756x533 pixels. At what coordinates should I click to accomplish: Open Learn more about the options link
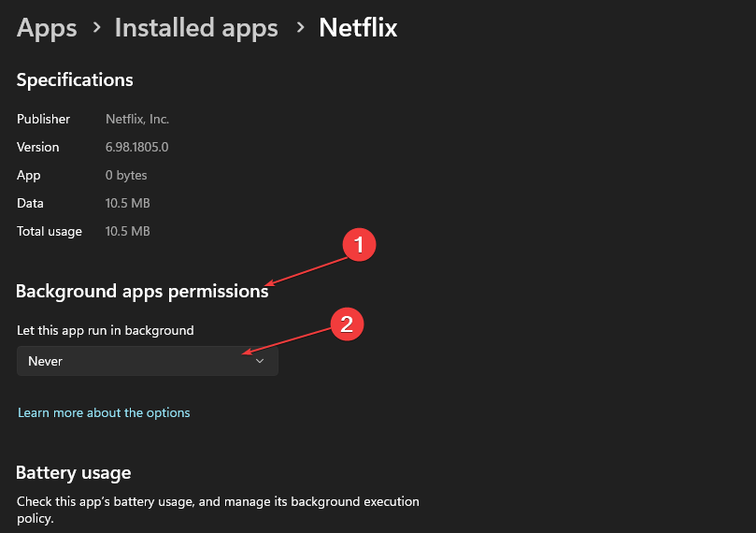[104, 413]
